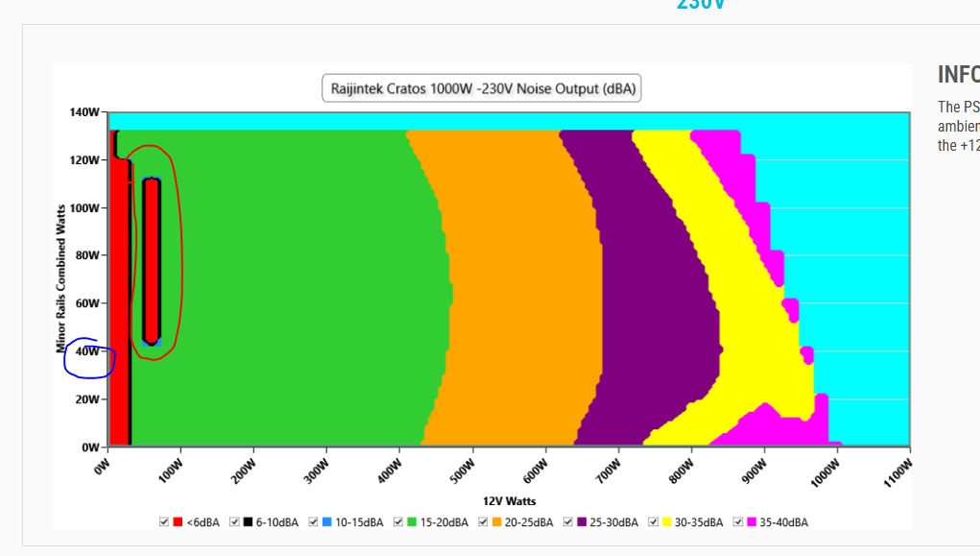Image resolution: width=980 pixels, height=556 pixels.
Task: Click the green 15-20dBA legend swatch
Action: (412, 521)
